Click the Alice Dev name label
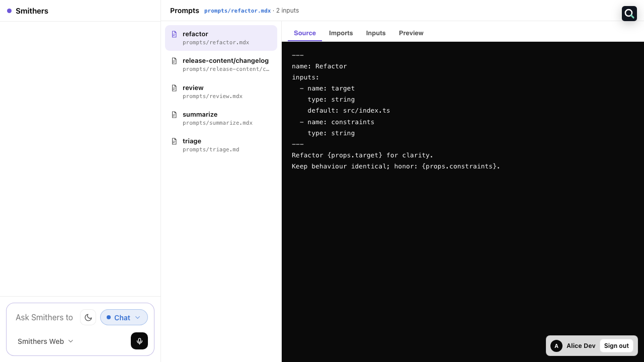The image size is (644, 362). [581, 346]
